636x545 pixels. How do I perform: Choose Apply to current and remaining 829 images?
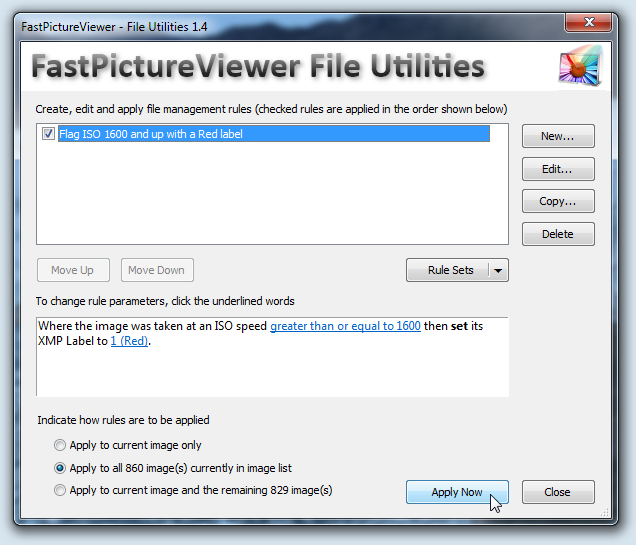[x=60, y=490]
